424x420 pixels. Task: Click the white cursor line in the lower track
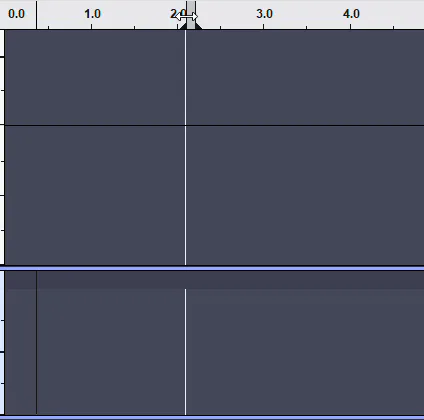pyautogui.click(x=186, y=352)
